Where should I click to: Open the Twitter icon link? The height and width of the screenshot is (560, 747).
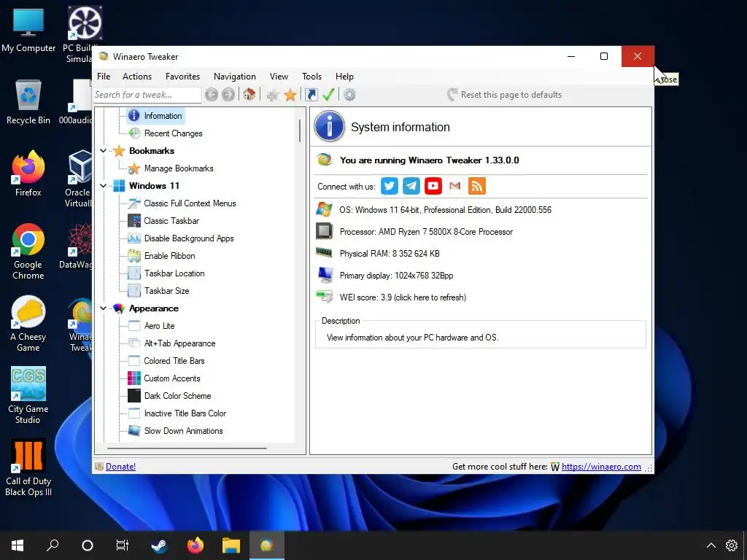[390, 186]
